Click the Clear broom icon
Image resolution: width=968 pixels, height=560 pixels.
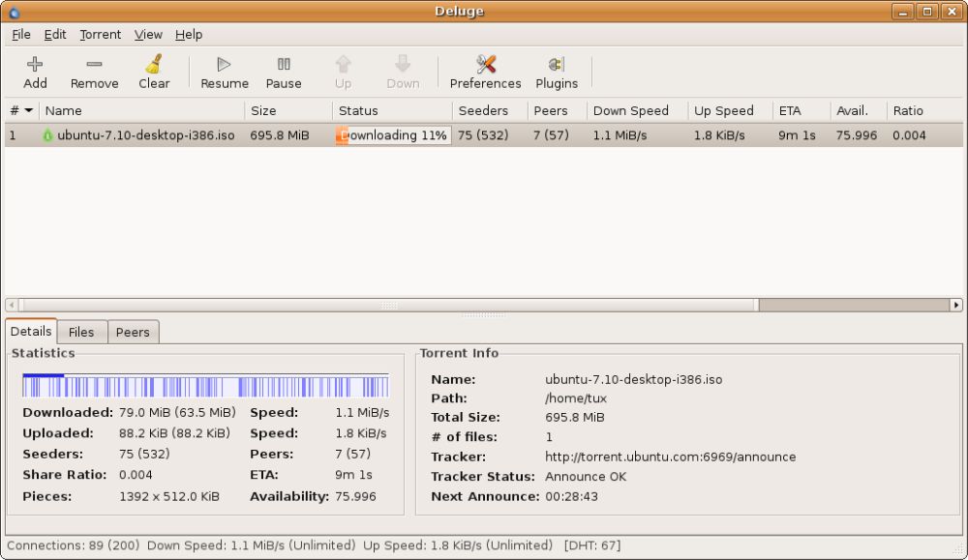tap(154, 64)
